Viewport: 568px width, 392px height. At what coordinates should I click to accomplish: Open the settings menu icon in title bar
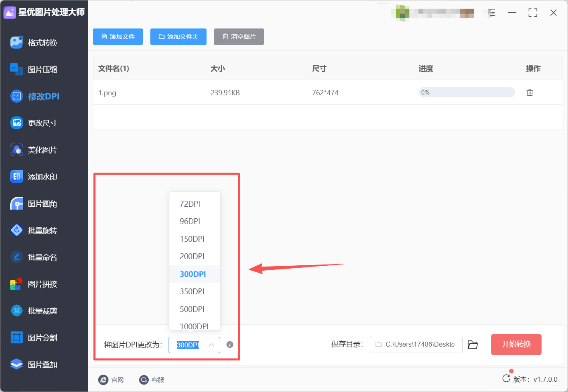click(492, 13)
